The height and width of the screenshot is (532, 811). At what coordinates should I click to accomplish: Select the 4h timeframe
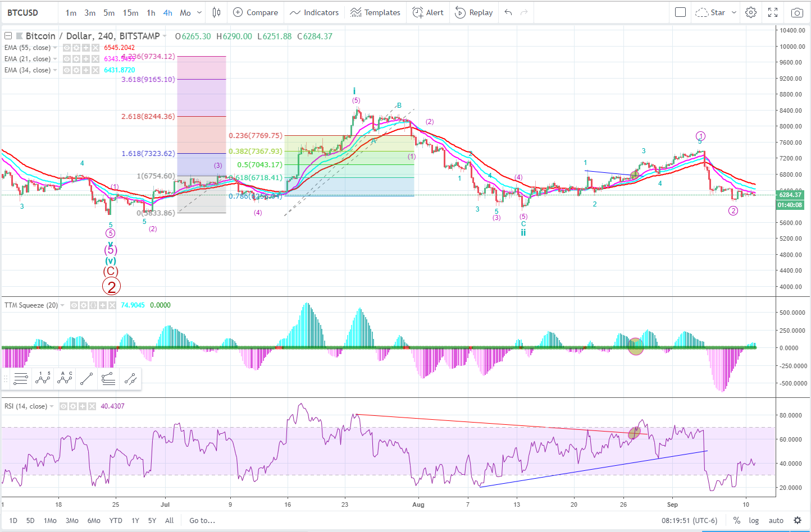167,12
